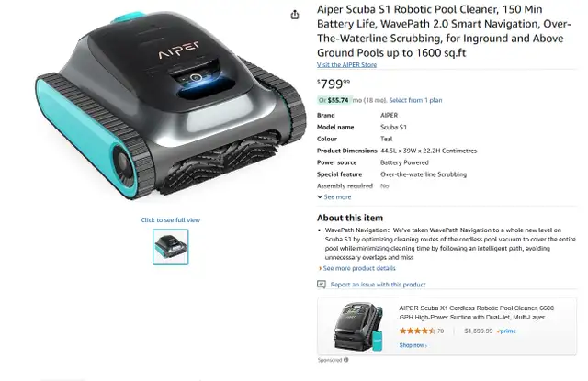Screen dimensions: 588x381
Task: Click the $799.99 price
Action: coord(334,84)
